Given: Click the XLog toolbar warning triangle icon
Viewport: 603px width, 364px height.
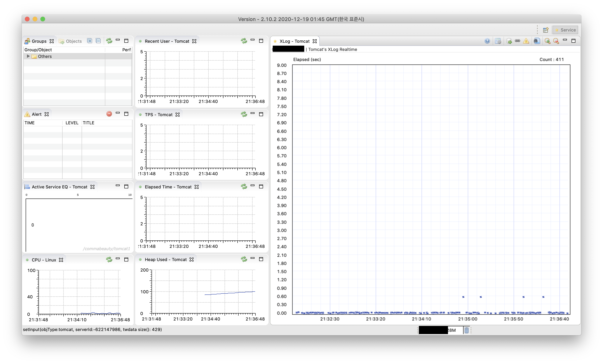Looking at the screenshot, I should [526, 41].
